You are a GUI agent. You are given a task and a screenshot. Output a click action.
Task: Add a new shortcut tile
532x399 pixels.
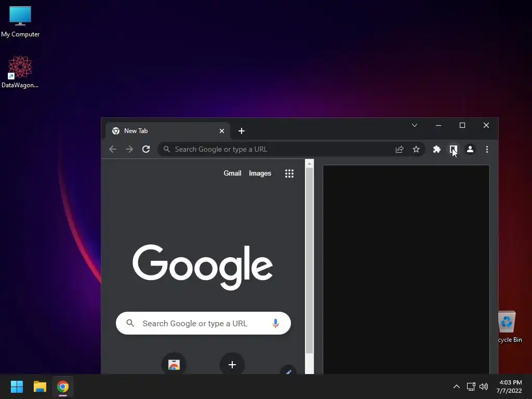pos(232,364)
